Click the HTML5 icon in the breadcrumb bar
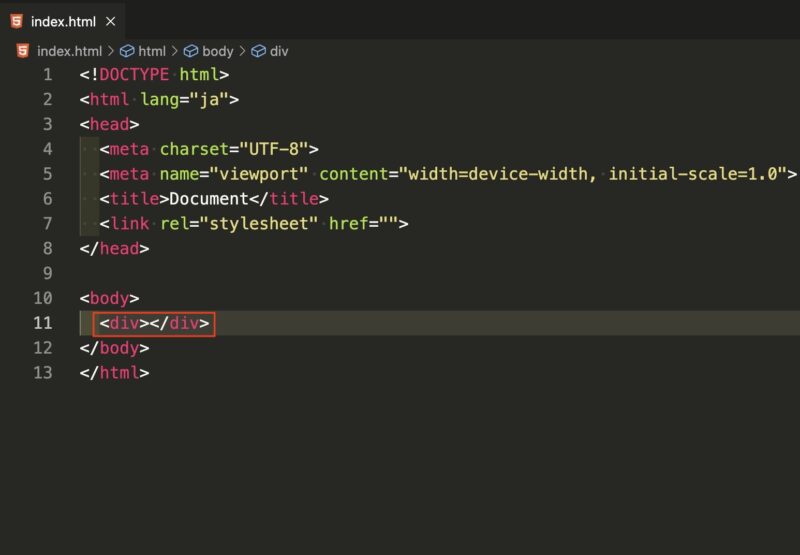This screenshot has width=800, height=555. click(22, 51)
